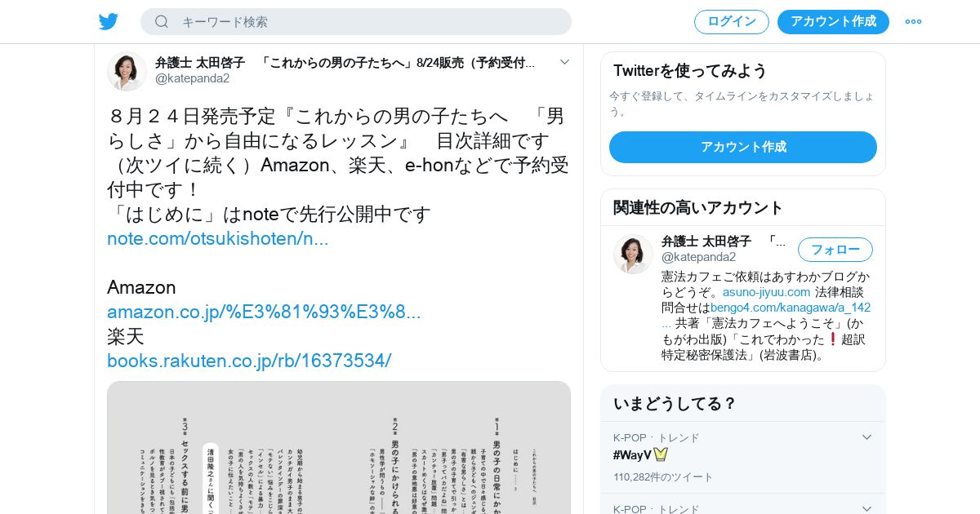
Task: Click the suggested account's avatar photo
Action: pyautogui.click(x=633, y=254)
